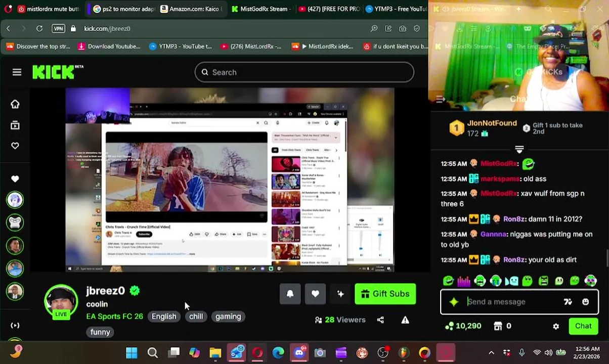
Task: Open the gorilla avatar channel in sidebar
Action: [x=15, y=222]
